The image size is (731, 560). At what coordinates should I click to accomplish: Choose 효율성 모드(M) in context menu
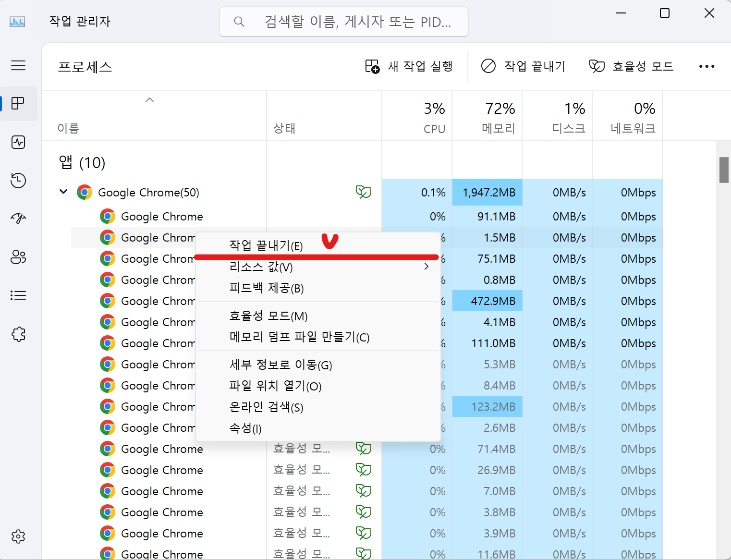[x=318, y=316]
